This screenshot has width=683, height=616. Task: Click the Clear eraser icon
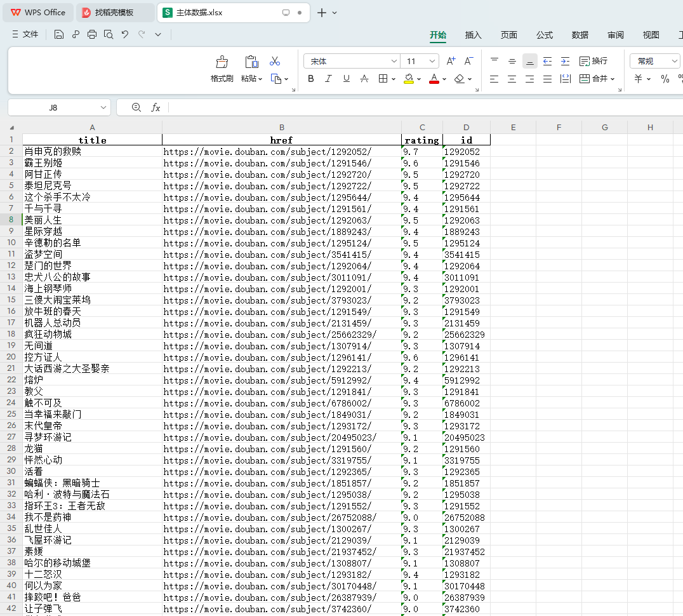point(459,79)
